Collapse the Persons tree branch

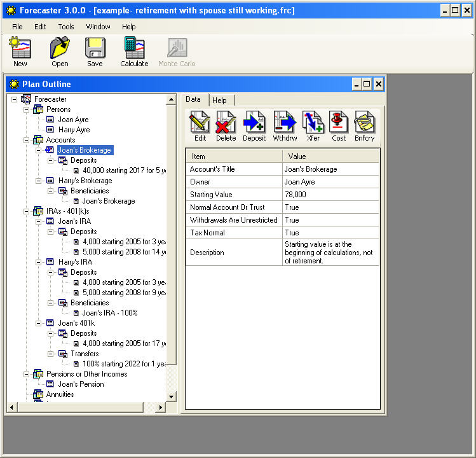(27, 109)
